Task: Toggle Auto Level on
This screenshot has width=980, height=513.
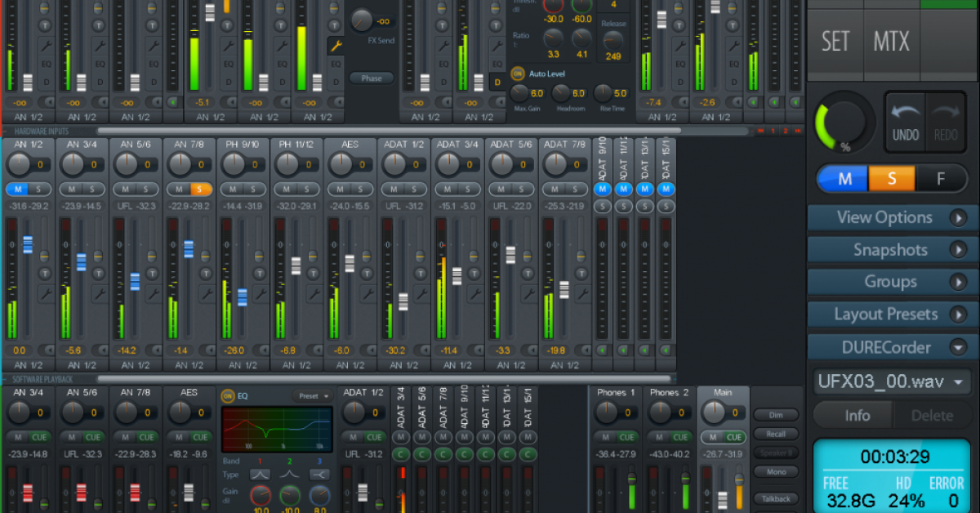Action: 518,73
